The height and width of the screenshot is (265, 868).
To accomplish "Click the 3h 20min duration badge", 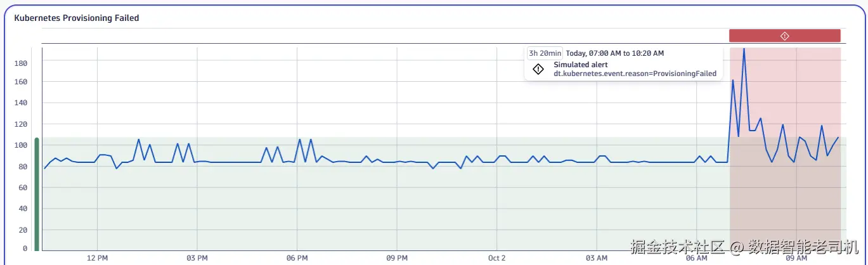I will pyautogui.click(x=545, y=53).
